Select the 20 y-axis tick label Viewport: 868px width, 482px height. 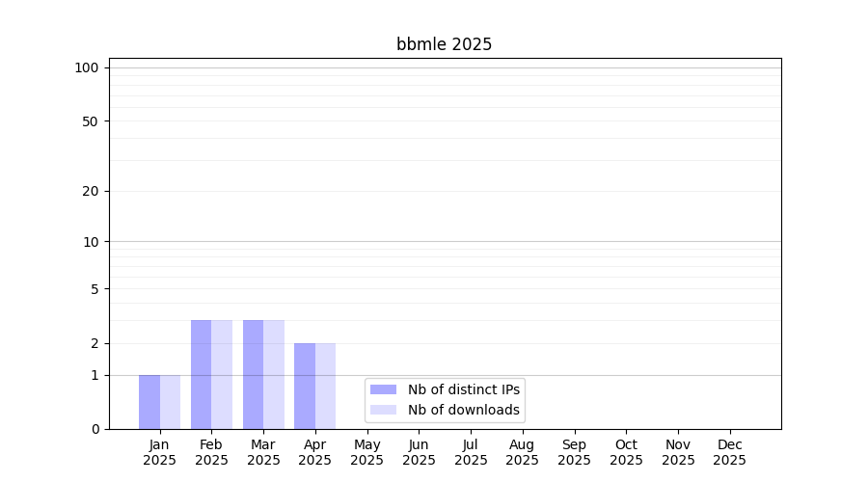91,191
